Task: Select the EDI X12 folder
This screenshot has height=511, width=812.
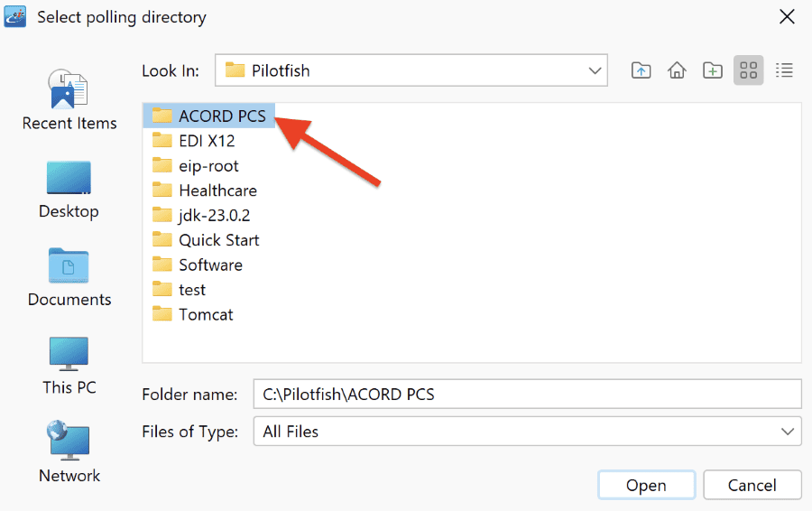Action: coord(194,141)
